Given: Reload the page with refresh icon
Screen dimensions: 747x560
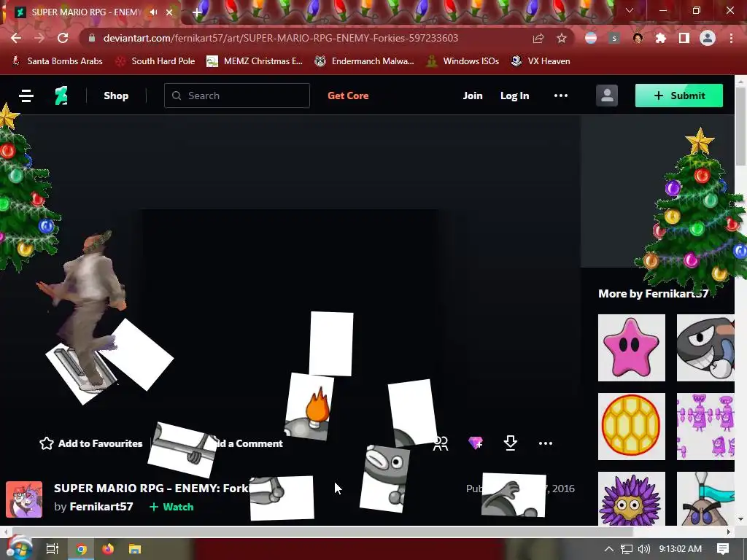Looking at the screenshot, I should [x=63, y=38].
